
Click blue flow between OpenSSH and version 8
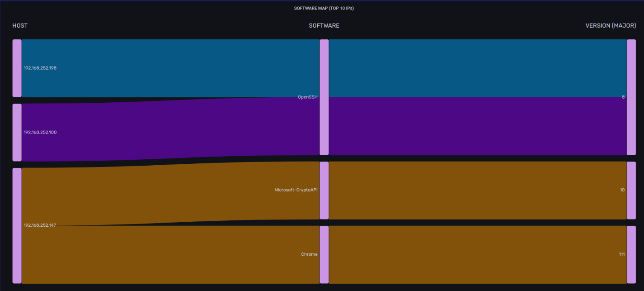pos(475,68)
